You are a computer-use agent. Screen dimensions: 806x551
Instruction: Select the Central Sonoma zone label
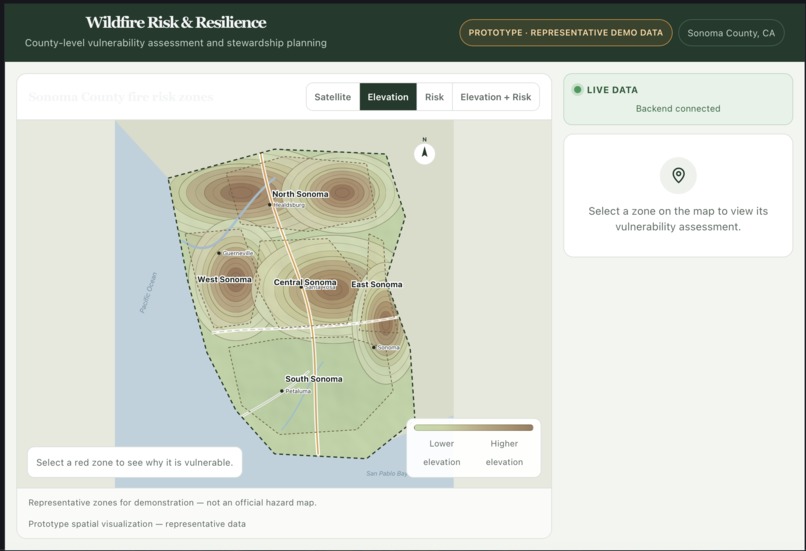[x=305, y=282]
